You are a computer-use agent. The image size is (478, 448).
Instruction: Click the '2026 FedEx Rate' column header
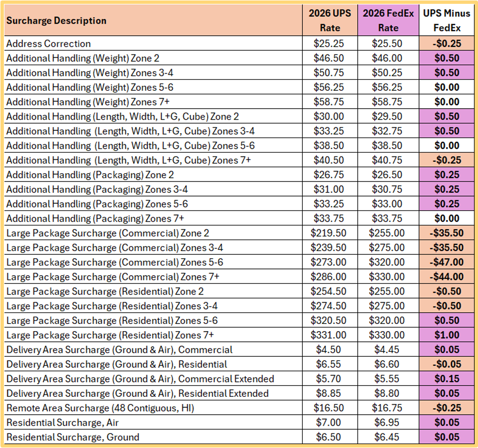pyautogui.click(x=388, y=20)
